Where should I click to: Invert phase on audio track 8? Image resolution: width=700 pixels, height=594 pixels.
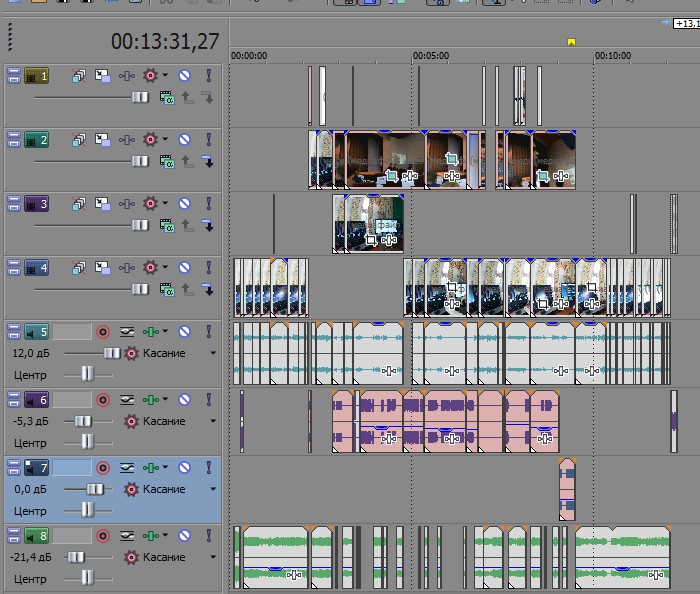pyautogui.click(x=127, y=536)
